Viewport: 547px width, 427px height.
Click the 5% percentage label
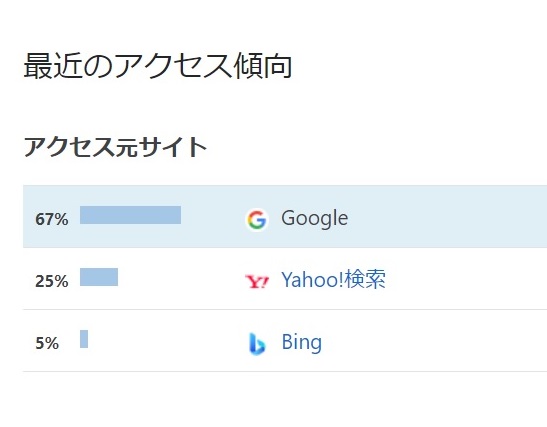[x=47, y=343]
